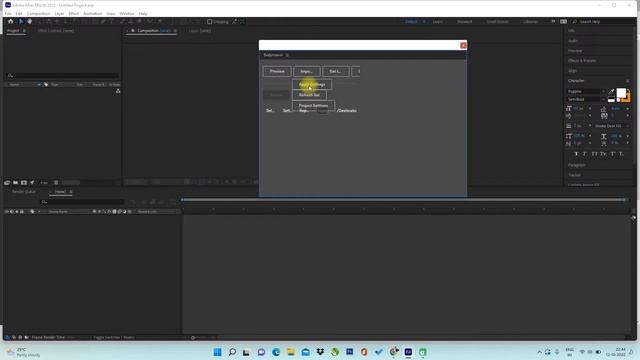Click the timeline layer search field
This screenshot has width=640, height=360.
tap(83, 202)
